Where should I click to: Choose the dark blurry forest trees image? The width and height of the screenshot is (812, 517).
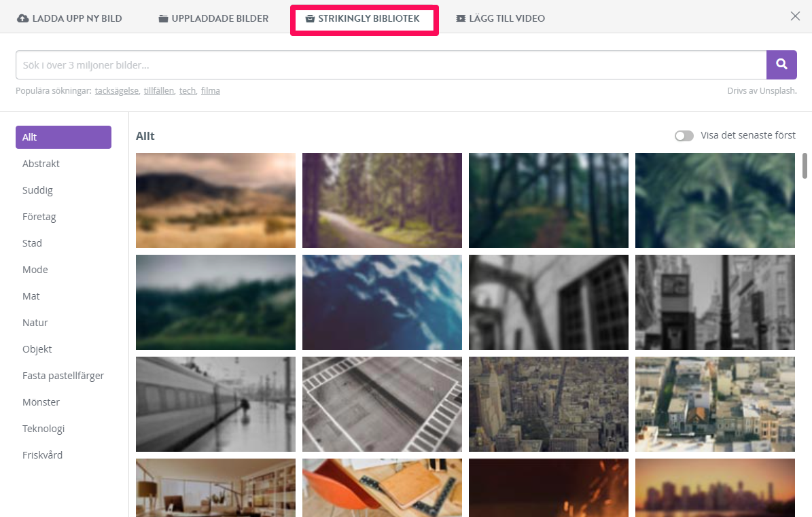click(x=548, y=200)
